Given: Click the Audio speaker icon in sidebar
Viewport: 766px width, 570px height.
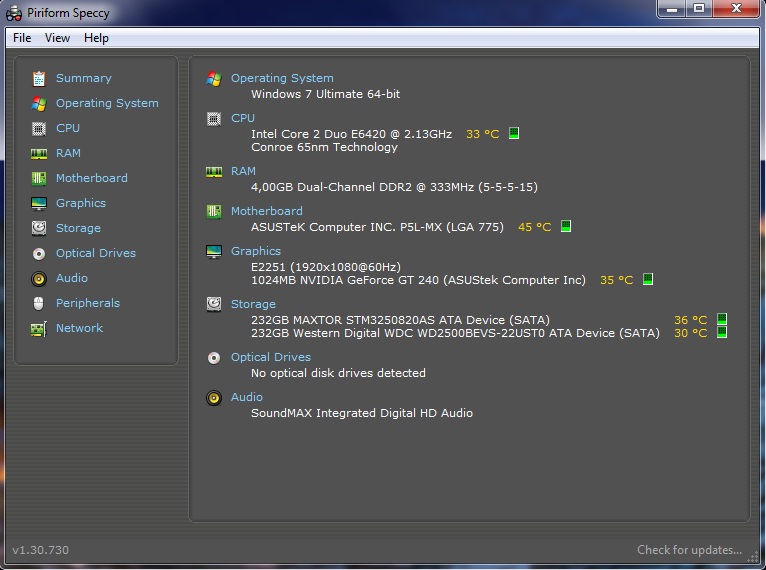Looking at the screenshot, I should (39, 278).
